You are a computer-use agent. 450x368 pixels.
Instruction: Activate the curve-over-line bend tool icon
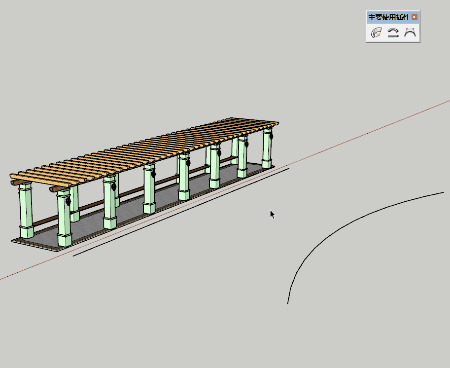coord(393,33)
